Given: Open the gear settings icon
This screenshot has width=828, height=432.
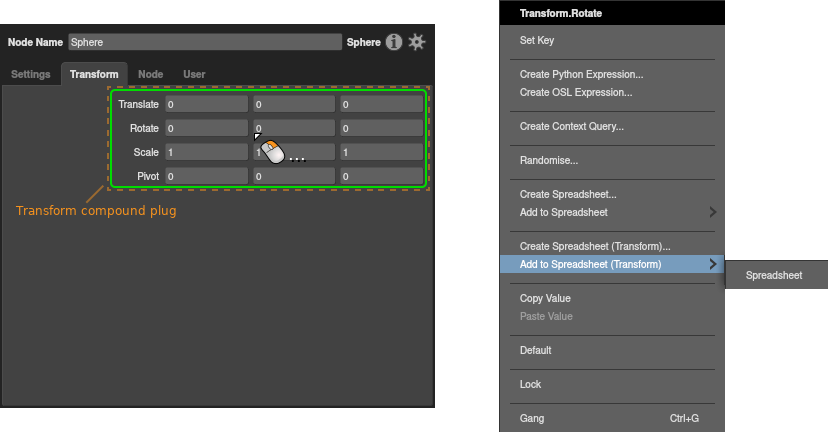Looking at the screenshot, I should point(417,42).
